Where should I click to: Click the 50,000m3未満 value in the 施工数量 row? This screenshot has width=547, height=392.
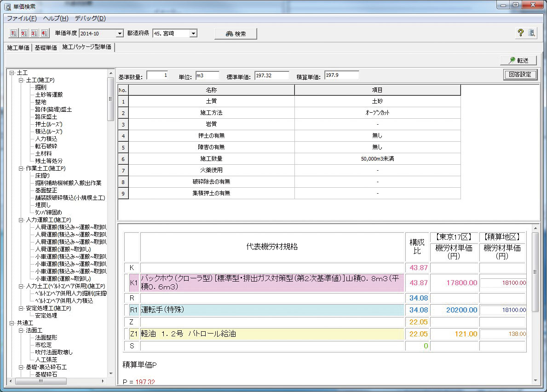pyautogui.click(x=377, y=159)
